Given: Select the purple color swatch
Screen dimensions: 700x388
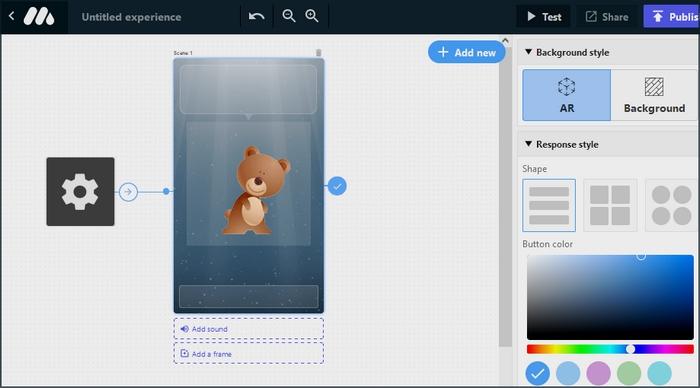Looking at the screenshot, I should (598, 373).
